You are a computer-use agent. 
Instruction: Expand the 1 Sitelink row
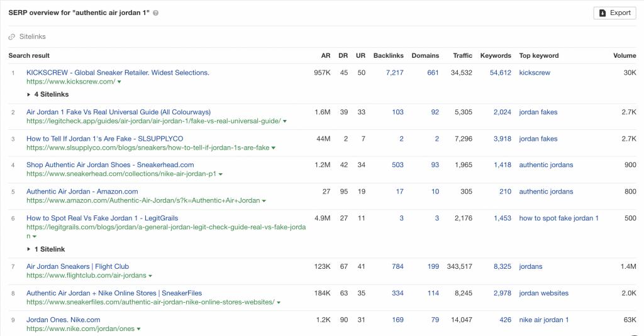[46, 249]
